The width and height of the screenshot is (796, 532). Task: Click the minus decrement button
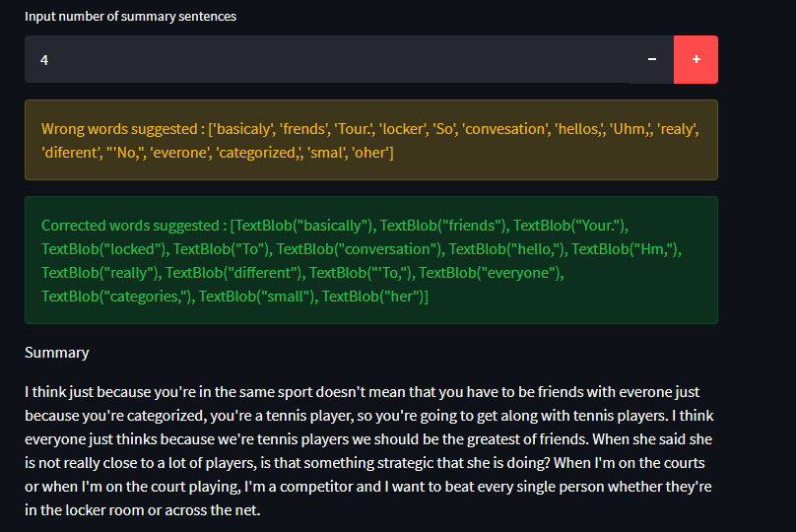pyautogui.click(x=651, y=60)
